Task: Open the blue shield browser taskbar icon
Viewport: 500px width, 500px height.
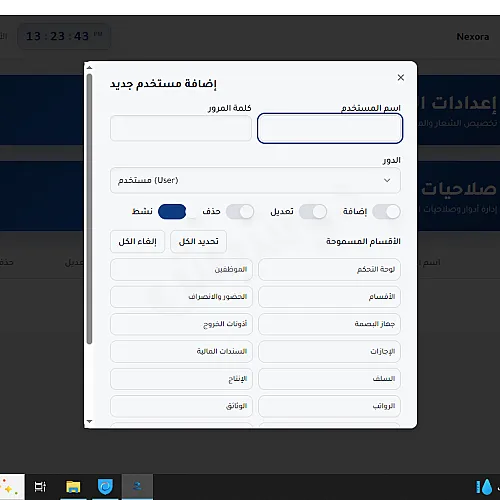Action: [105, 487]
